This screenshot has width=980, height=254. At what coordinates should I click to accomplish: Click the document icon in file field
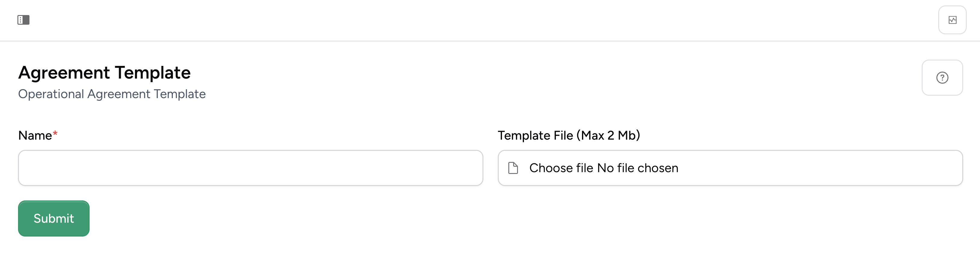click(513, 168)
